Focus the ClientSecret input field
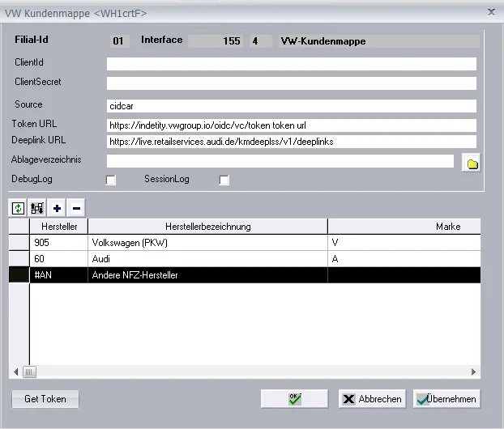The width and height of the screenshot is (504, 429). [292, 83]
